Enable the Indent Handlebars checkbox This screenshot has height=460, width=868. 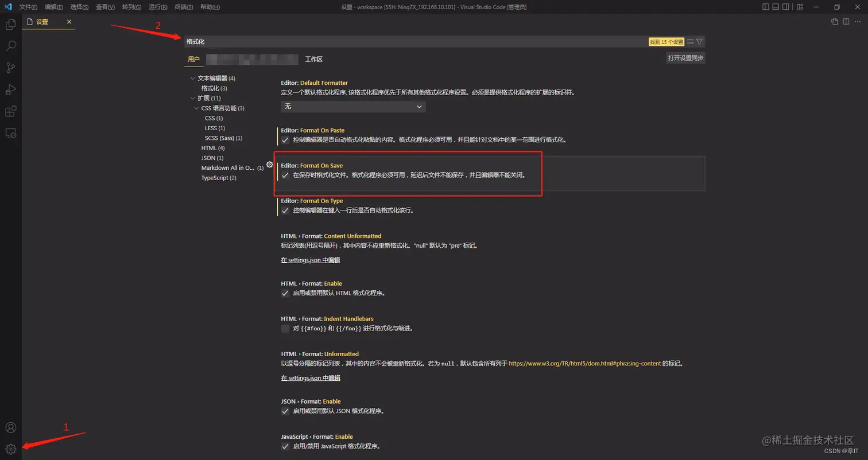pos(285,329)
